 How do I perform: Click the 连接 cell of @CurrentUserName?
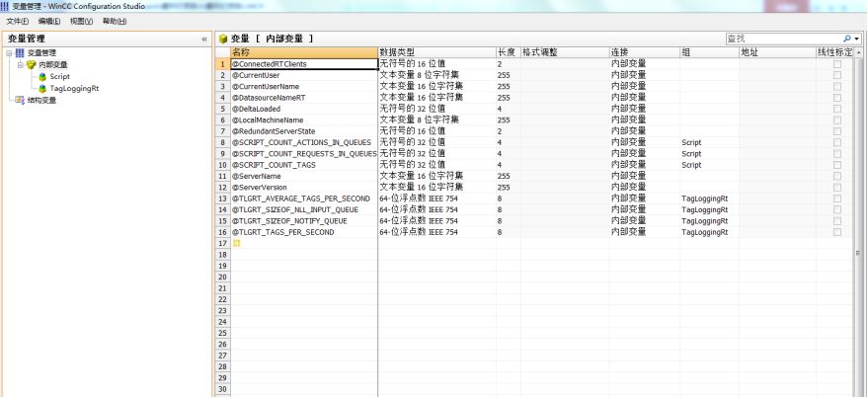click(x=645, y=86)
